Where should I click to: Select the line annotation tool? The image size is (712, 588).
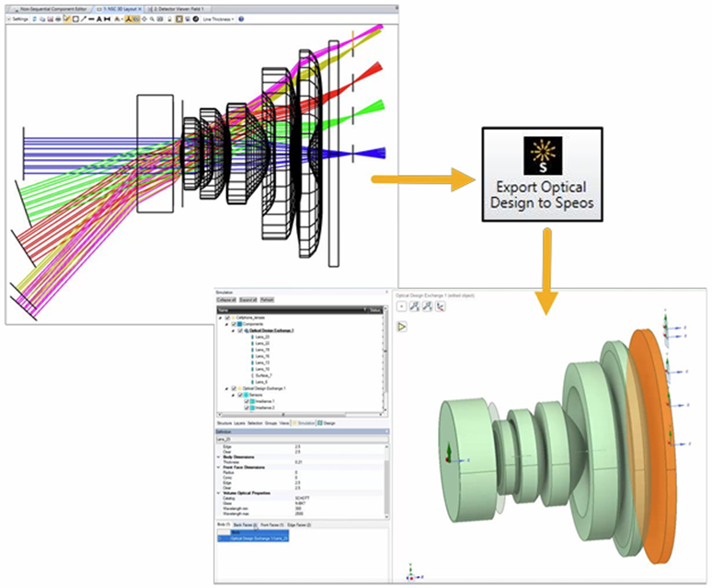click(84, 19)
